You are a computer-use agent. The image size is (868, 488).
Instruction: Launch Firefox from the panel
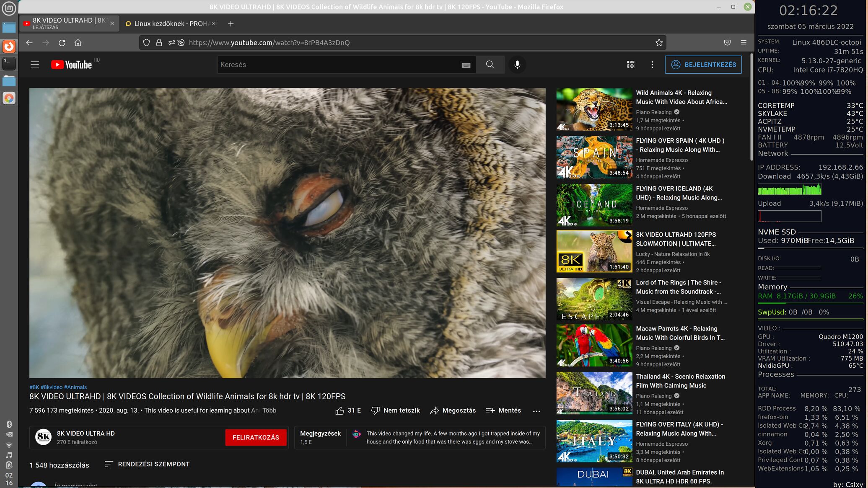click(9, 46)
